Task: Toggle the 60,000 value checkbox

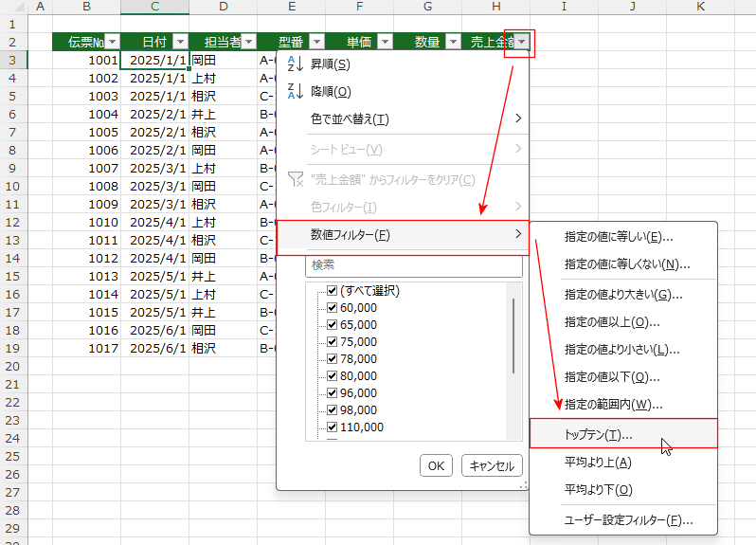Action: [332, 308]
